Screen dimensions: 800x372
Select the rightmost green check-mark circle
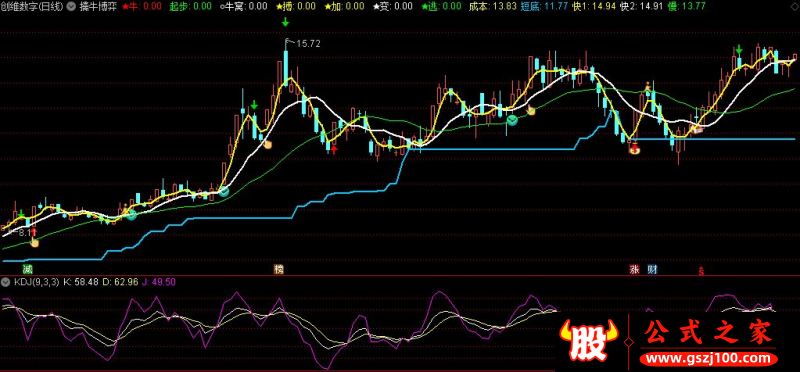pos(512,120)
